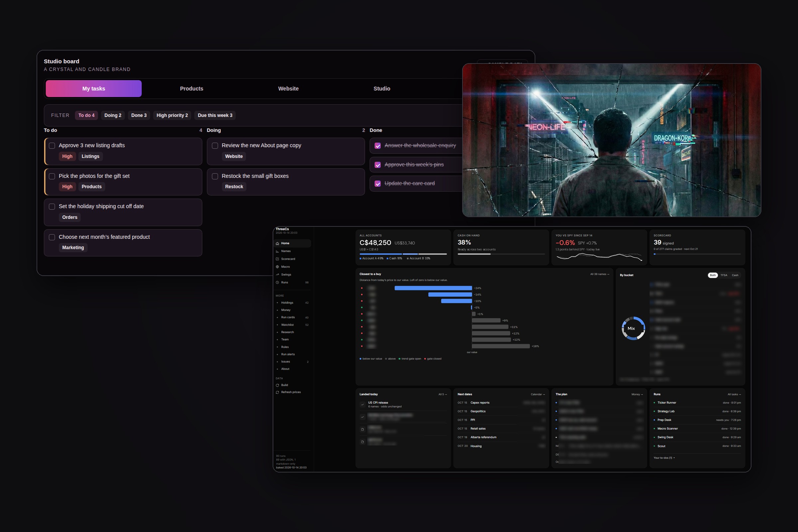Open the Prep Desk run row
The width and height of the screenshot is (798, 532).
click(x=697, y=420)
